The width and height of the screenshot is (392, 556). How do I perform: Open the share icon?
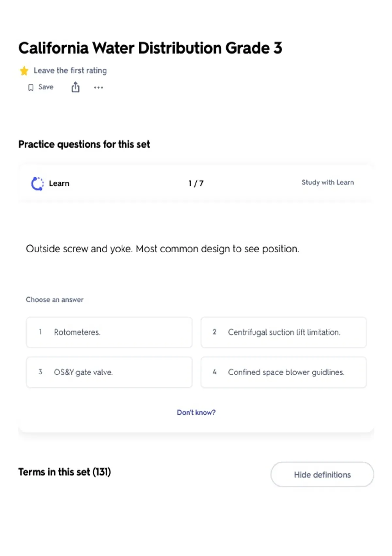[x=75, y=87]
